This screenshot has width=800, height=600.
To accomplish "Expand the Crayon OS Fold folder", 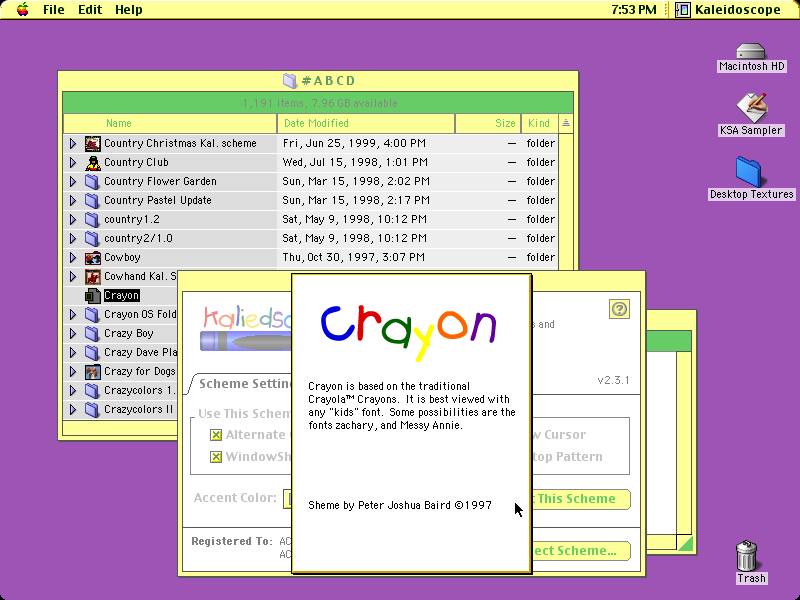I will (x=73, y=314).
